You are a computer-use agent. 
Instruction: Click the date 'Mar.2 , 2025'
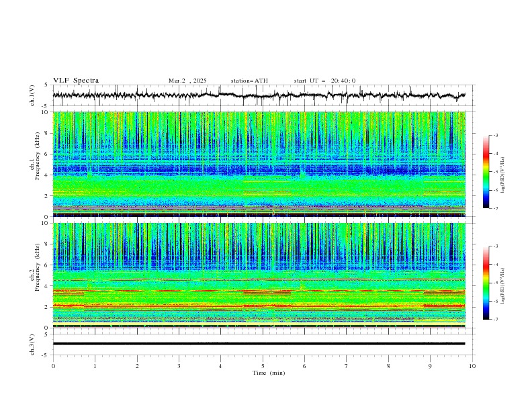click(187, 81)
